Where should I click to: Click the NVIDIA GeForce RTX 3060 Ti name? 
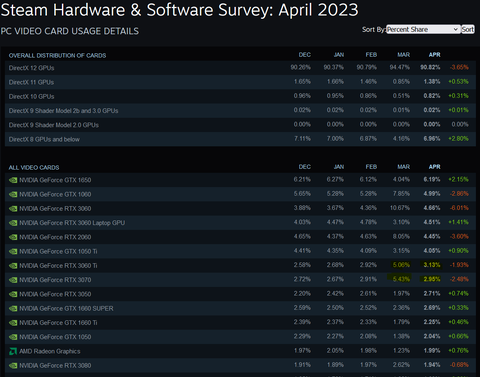tap(58, 266)
